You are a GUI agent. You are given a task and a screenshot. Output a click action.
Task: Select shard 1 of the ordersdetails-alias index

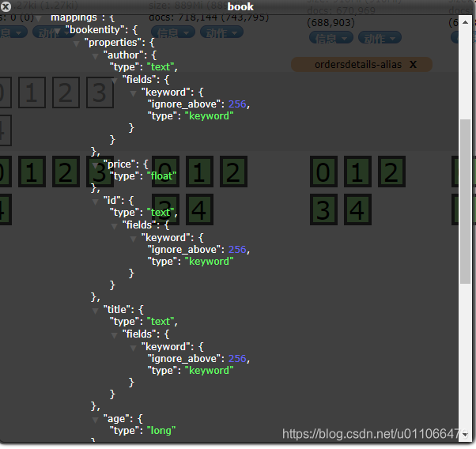coord(357,172)
